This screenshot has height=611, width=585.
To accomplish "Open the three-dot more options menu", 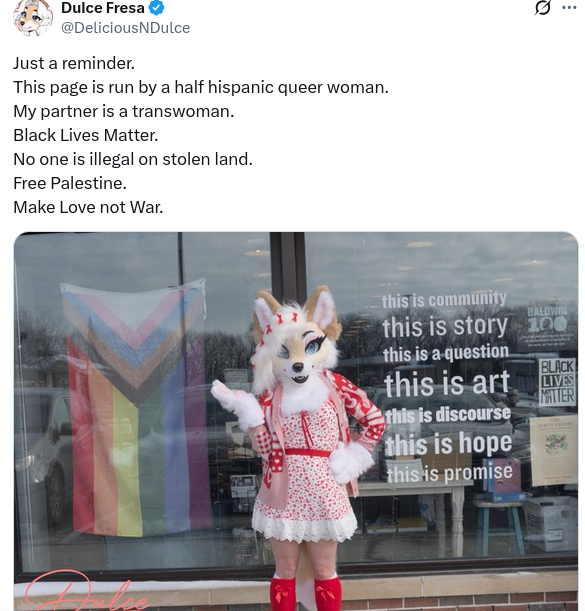I will pos(569,7).
